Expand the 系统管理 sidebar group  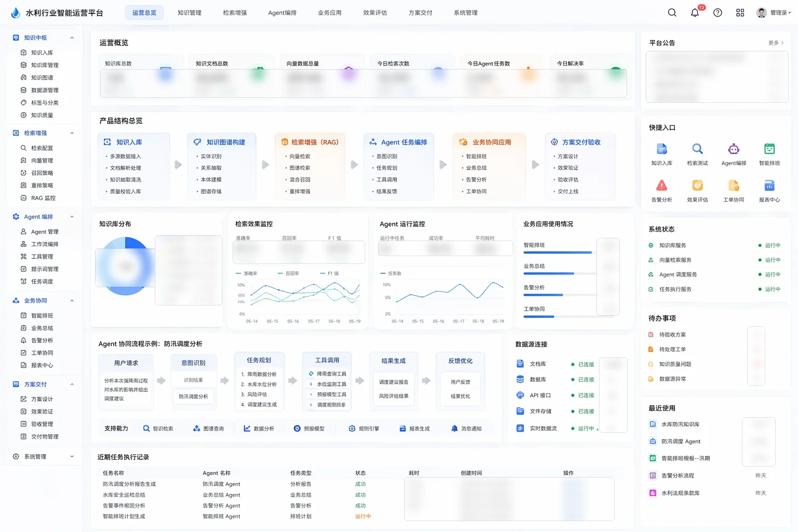tap(72, 457)
